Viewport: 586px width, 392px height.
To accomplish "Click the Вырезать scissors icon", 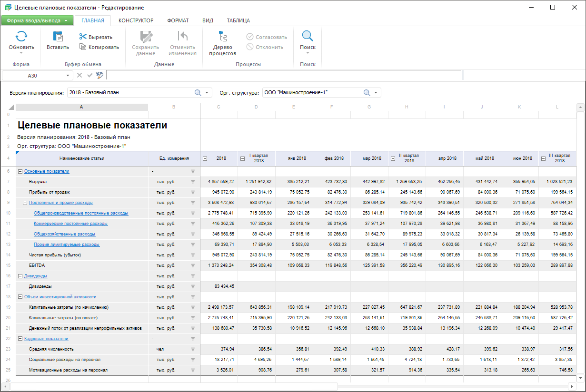I will point(83,37).
